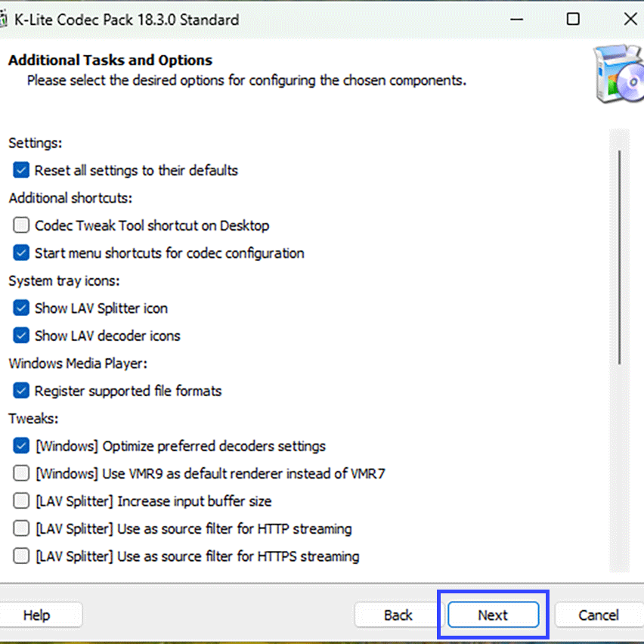
Task: Check Increase input buffer size option
Action: (x=21, y=501)
